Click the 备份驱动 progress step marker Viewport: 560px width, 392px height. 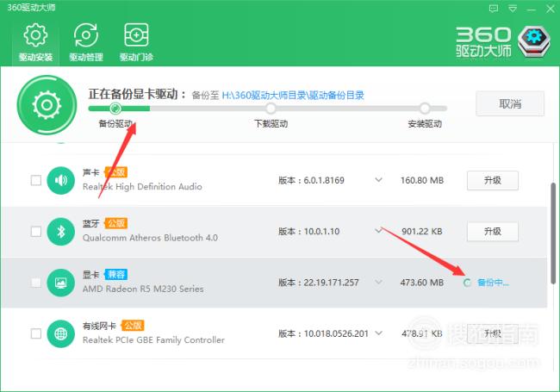coord(115,108)
